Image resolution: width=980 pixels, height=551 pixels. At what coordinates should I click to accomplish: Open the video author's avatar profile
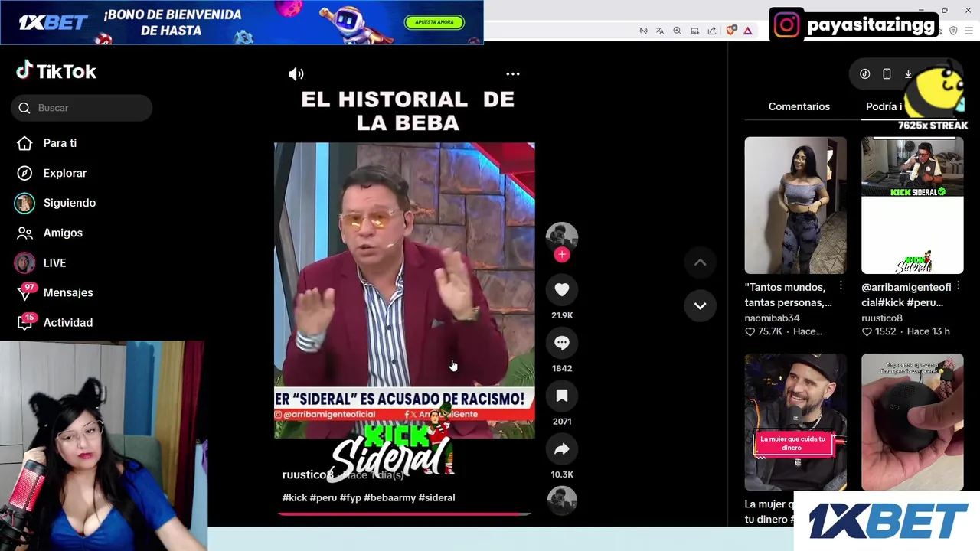[561, 238]
